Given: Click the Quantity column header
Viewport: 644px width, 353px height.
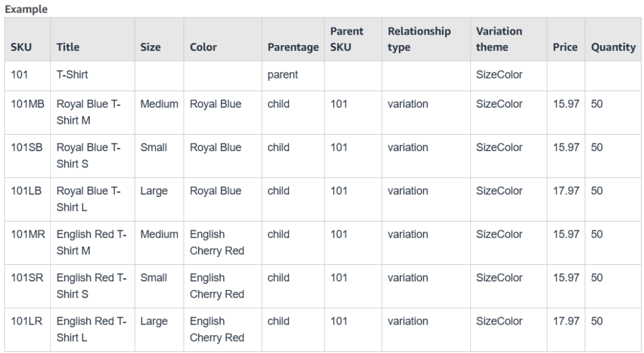Looking at the screenshot, I should click(x=613, y=47).
